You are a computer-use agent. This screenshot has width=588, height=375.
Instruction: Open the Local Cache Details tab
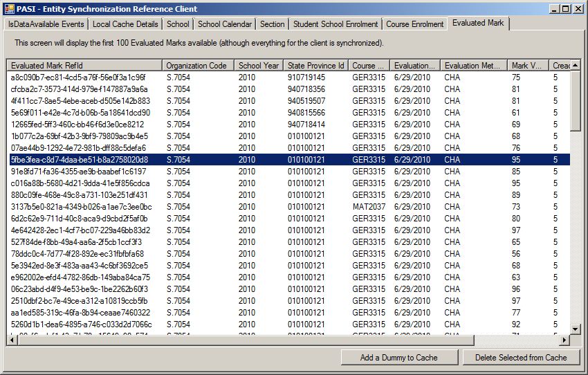coord(125,24)
